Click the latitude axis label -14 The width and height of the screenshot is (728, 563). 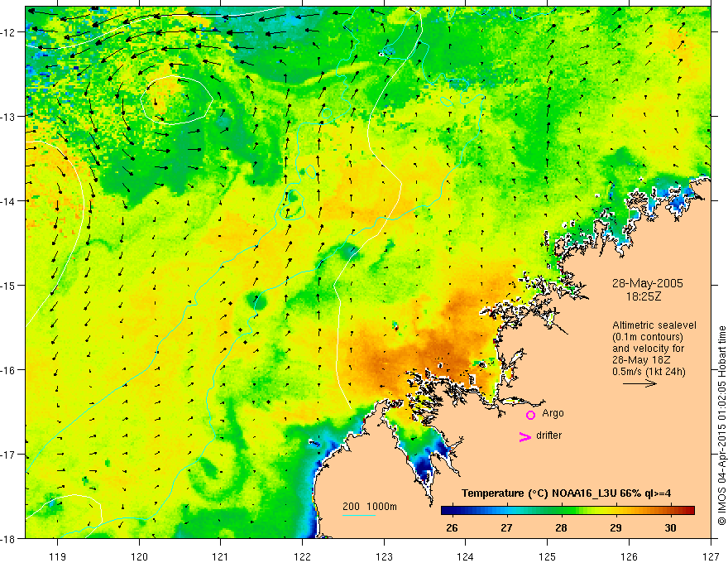click(x=9, y=200)
